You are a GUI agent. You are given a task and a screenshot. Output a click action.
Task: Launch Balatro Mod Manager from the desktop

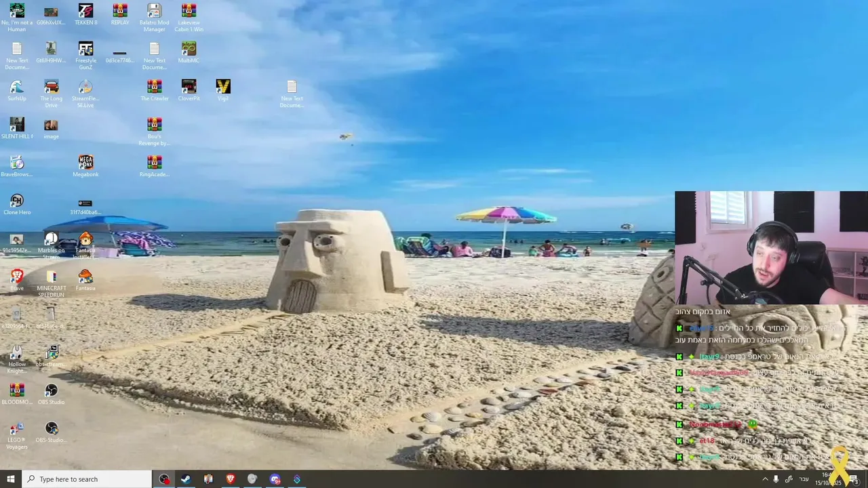point(154,18)
